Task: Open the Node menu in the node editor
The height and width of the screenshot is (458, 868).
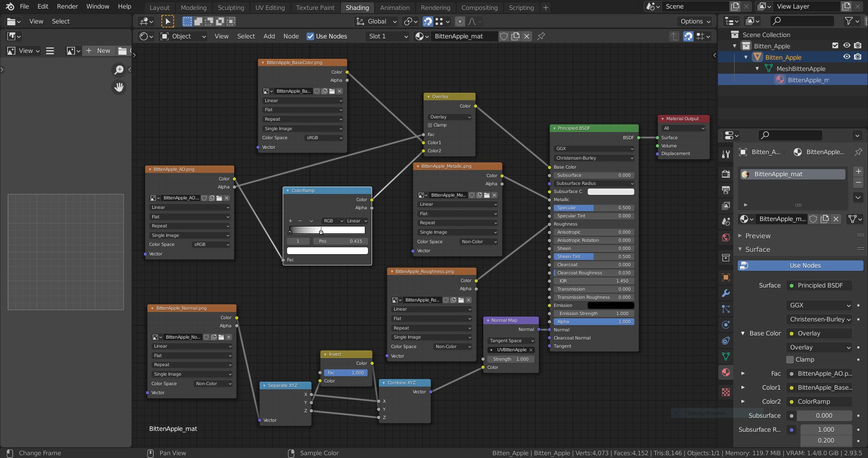Action: (291, 36)
